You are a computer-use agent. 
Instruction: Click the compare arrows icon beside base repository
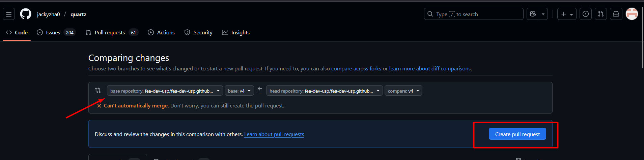click(x=98, y=90)
